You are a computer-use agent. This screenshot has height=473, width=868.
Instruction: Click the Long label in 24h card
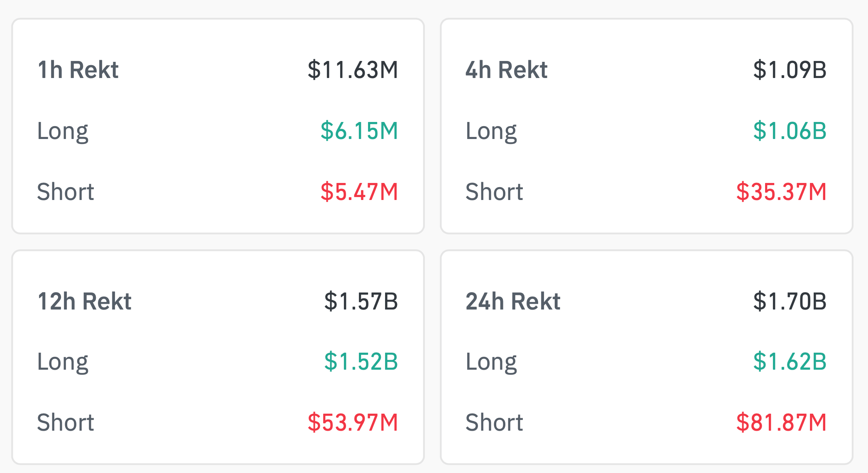point(491,363)
